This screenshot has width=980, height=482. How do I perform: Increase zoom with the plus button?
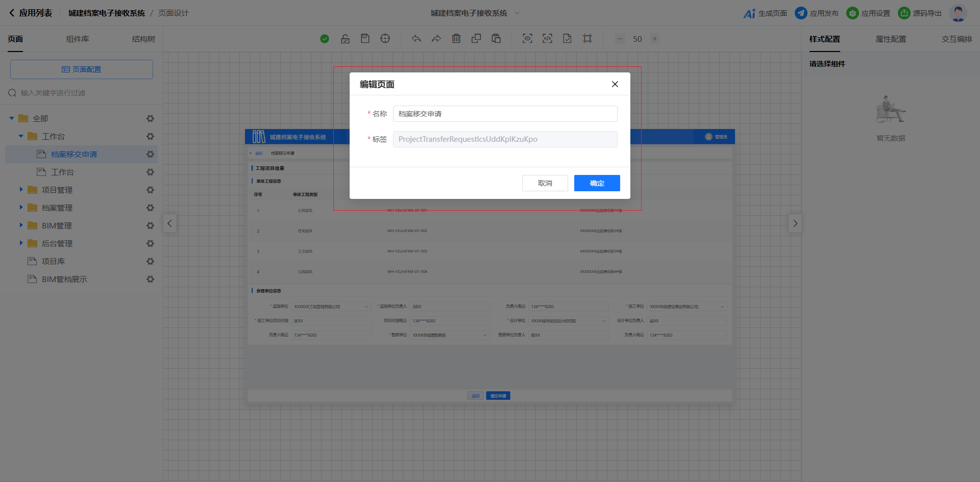[x=655, y=39]
